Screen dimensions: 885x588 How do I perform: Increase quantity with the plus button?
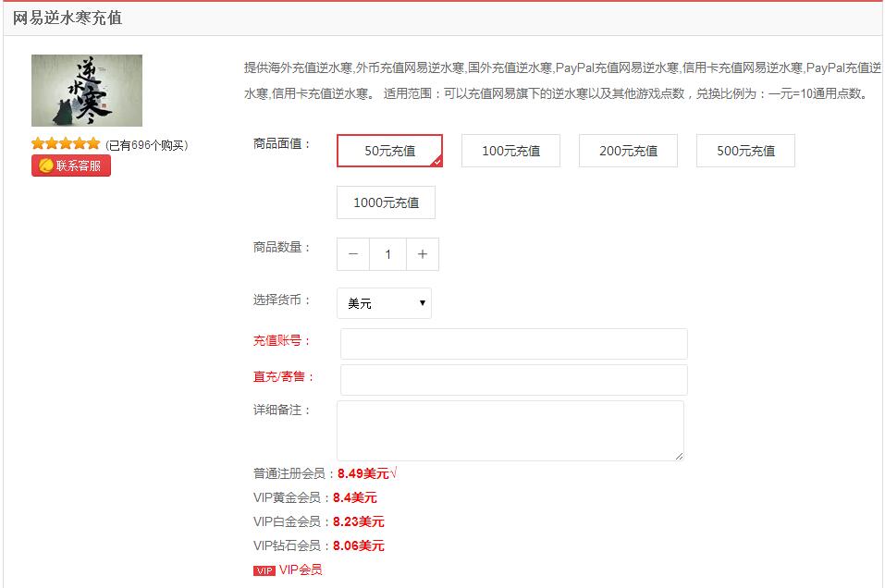pyautogui.click(x=423, y=254)
